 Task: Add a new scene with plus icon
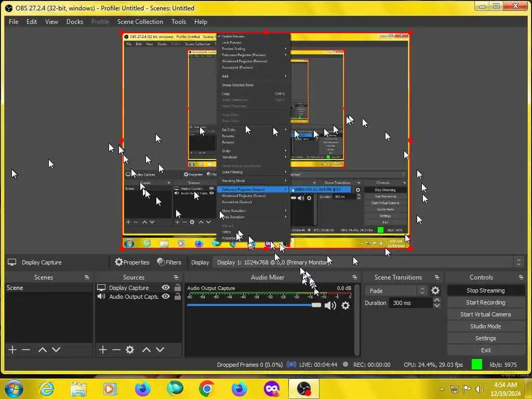[x=12, y=350]
